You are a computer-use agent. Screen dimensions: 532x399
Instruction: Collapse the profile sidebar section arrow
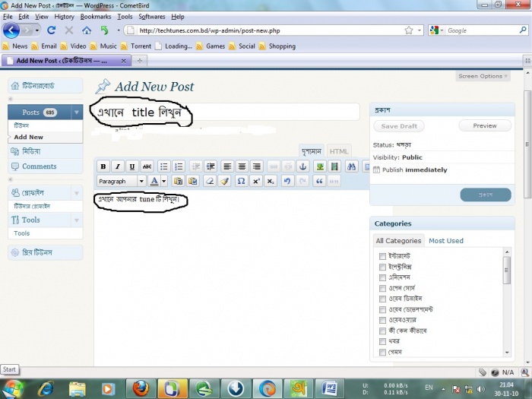click(x=77, y=193)
